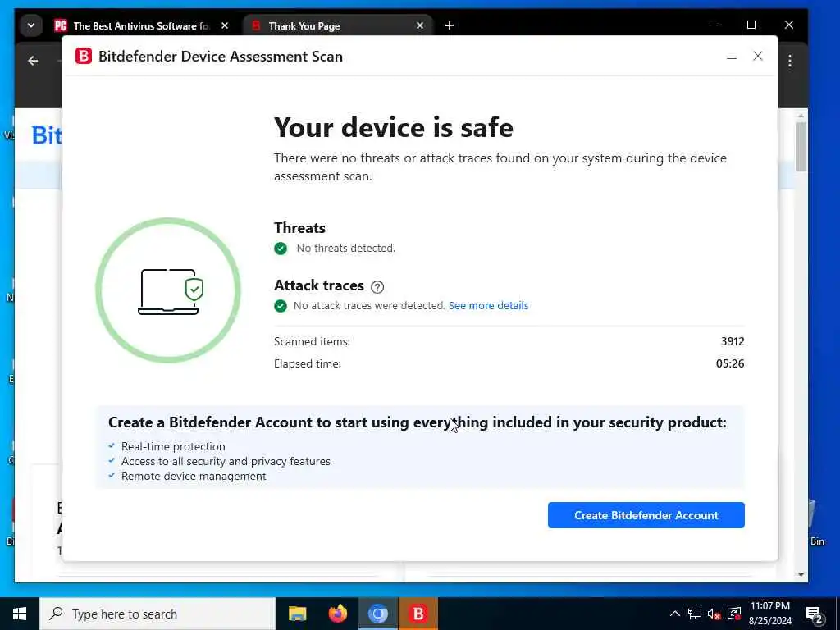Open the notification center icon

[x=815, y=614]
